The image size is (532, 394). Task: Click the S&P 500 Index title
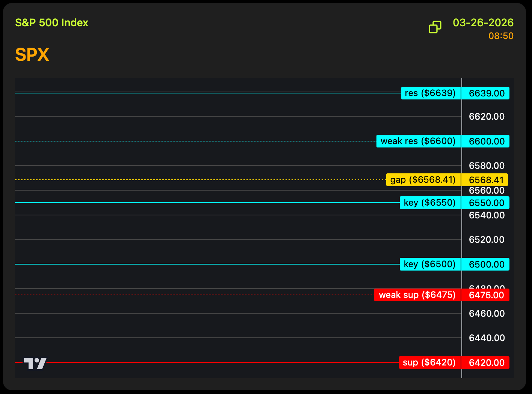[51, 23]
